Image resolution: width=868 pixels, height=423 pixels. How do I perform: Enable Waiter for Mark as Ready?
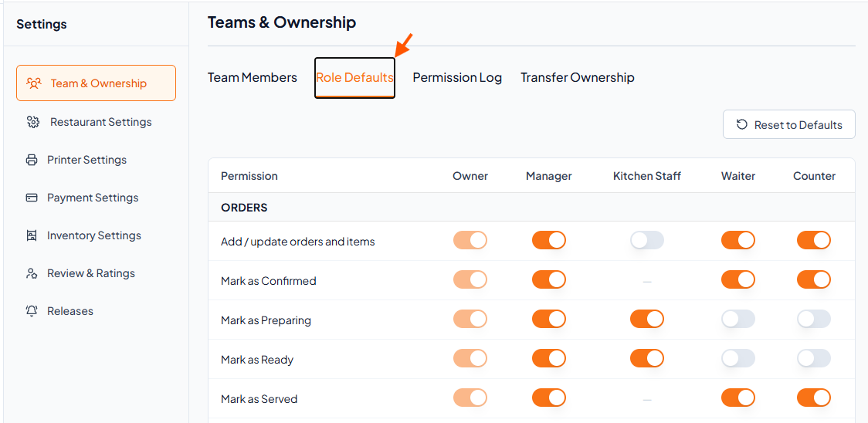pyautogui.click(x=738, y=358)
